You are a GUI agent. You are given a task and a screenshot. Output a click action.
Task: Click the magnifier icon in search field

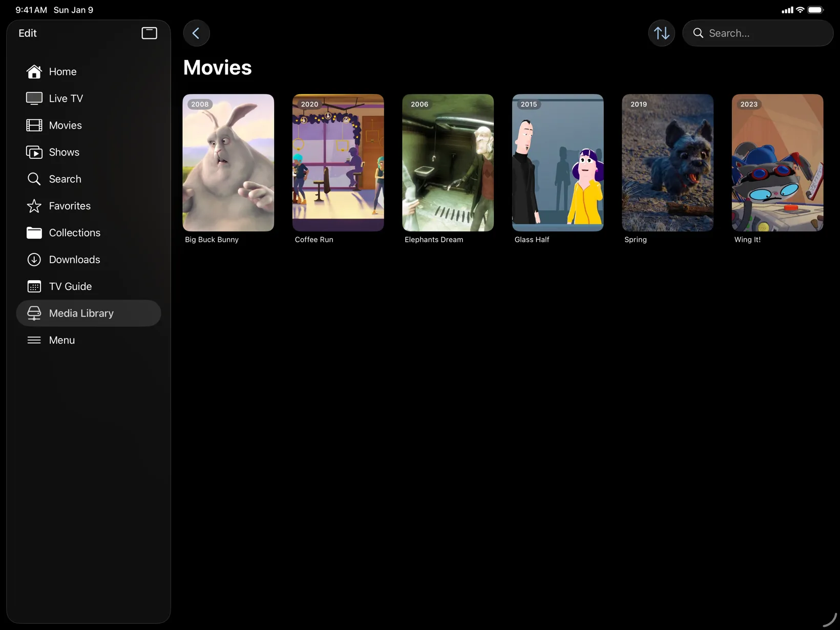coord(698,33)
